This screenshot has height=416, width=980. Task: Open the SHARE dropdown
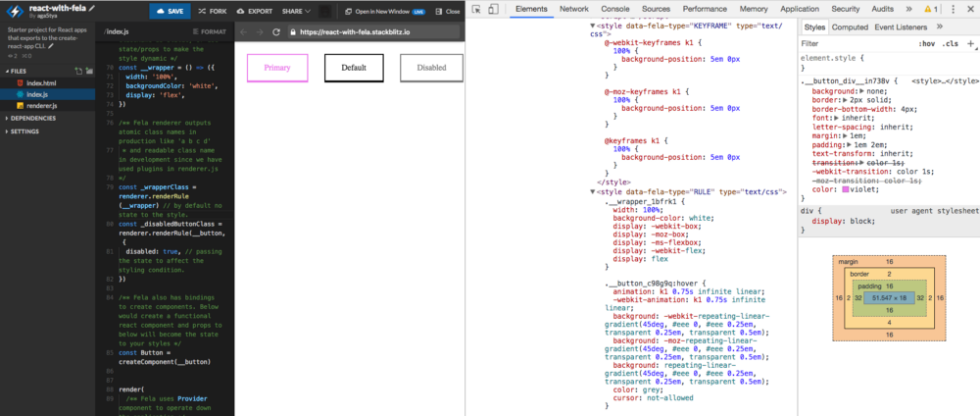tap(296, 11)
